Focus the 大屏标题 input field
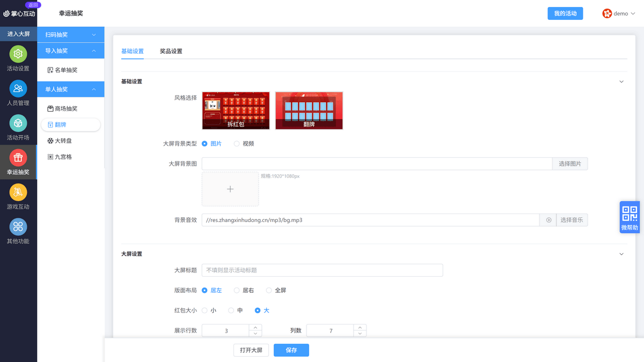644x362 pixels. (x=322, y=270)
